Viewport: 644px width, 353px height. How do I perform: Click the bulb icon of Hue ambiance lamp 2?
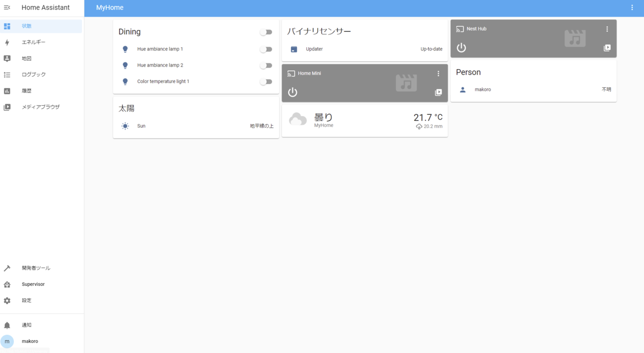click(x=125, y=65)
